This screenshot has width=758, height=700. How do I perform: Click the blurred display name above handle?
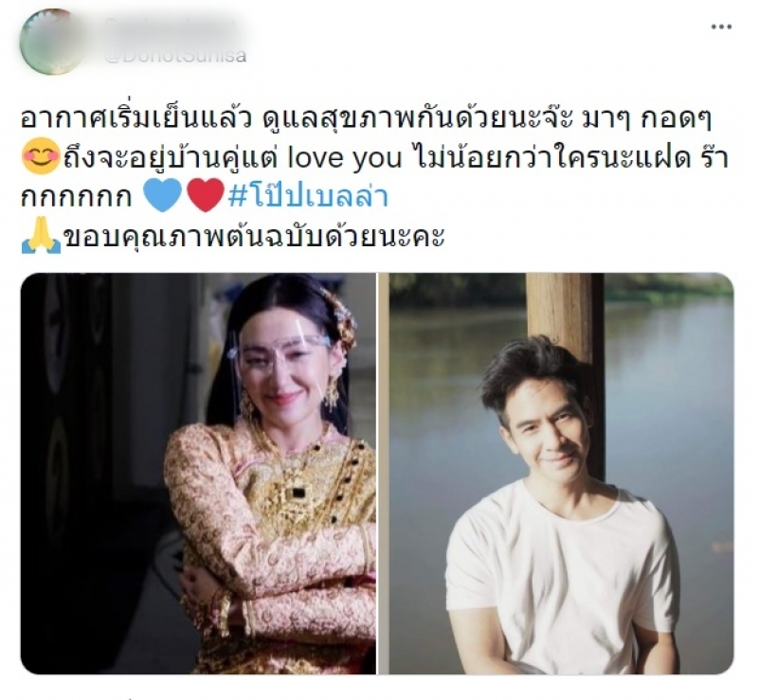(171, 26)
